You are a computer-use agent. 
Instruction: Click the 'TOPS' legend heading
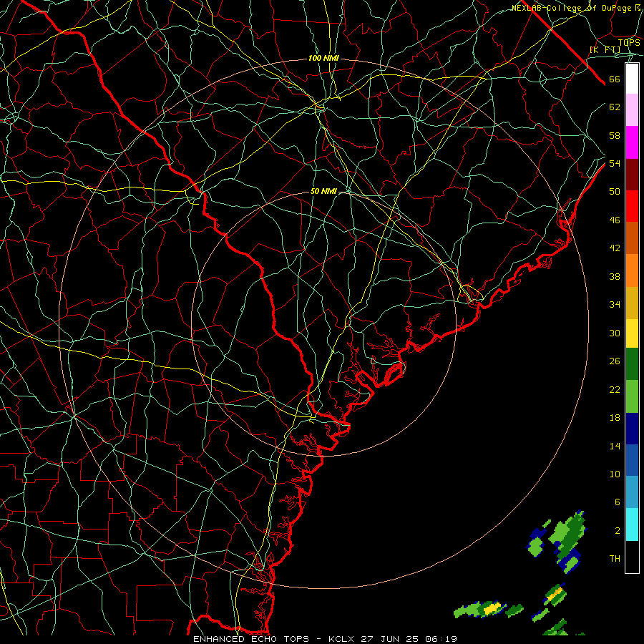point(629,42)
